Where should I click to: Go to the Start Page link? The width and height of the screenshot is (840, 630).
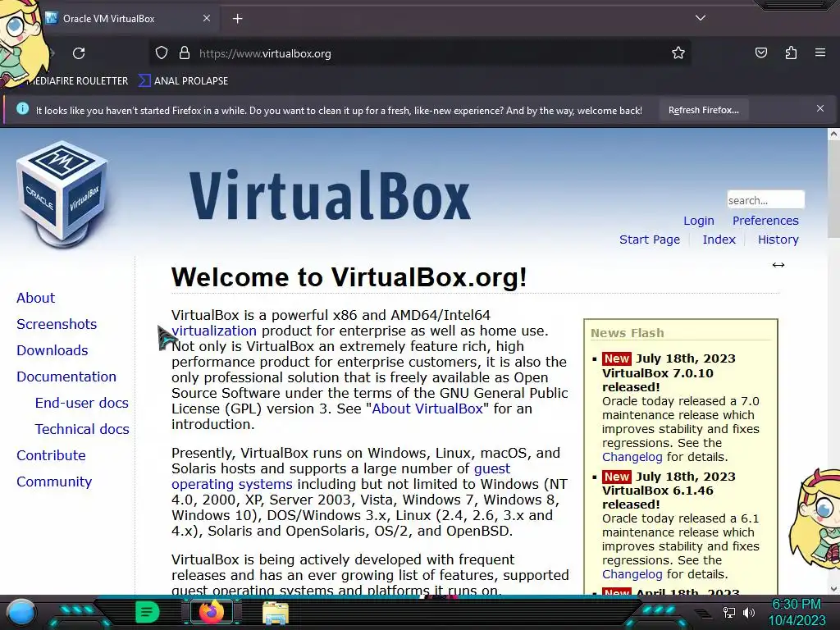[650, 240]
